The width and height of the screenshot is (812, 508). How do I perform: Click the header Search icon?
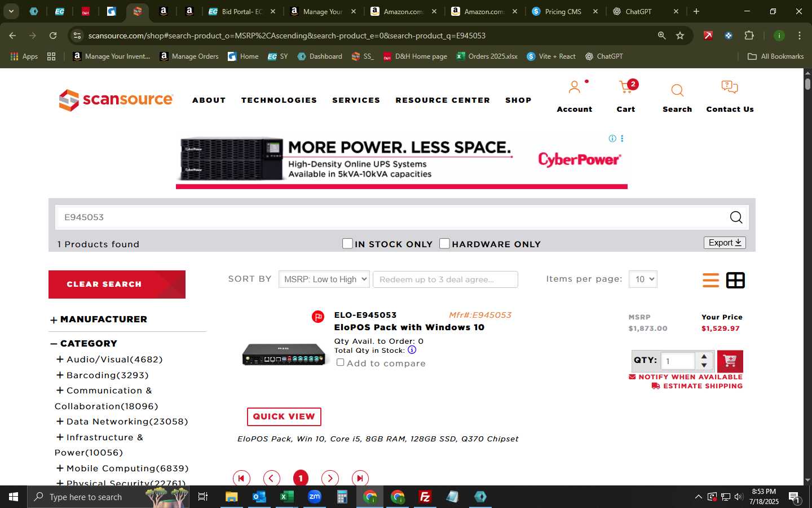[x=677, y=90]
